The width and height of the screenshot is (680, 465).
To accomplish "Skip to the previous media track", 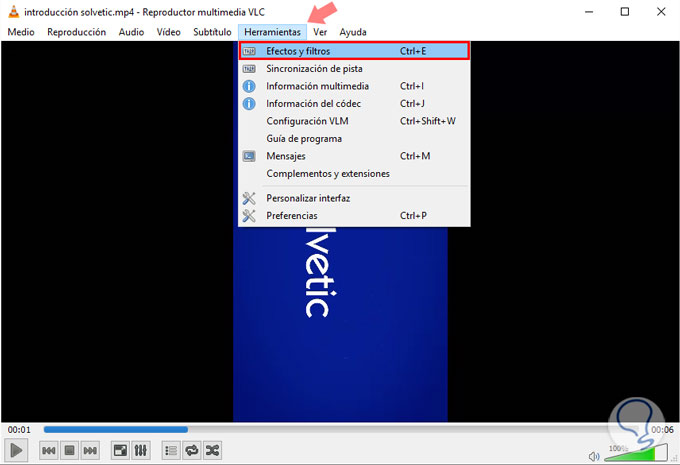I will click(49, 451).
